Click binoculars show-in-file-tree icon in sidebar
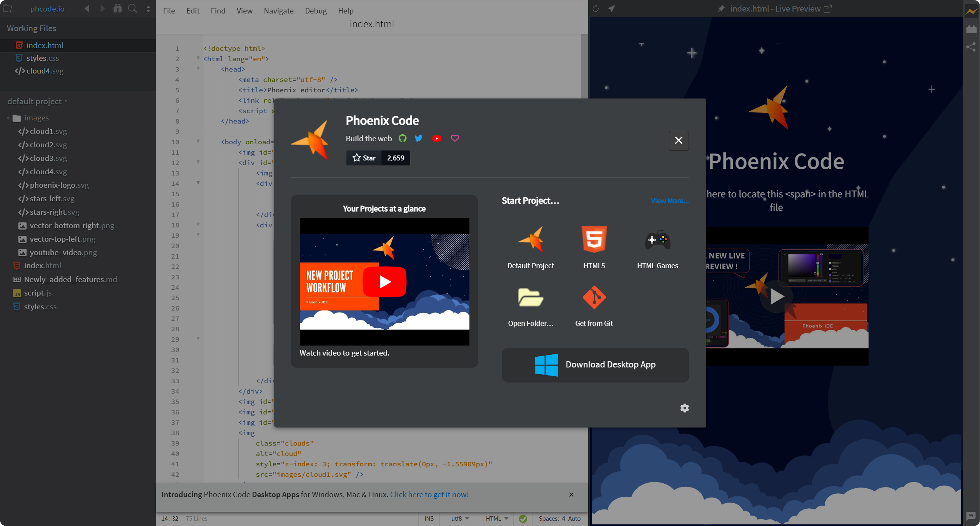The height and width of the screenshot is (526, 980). [118, 8]
